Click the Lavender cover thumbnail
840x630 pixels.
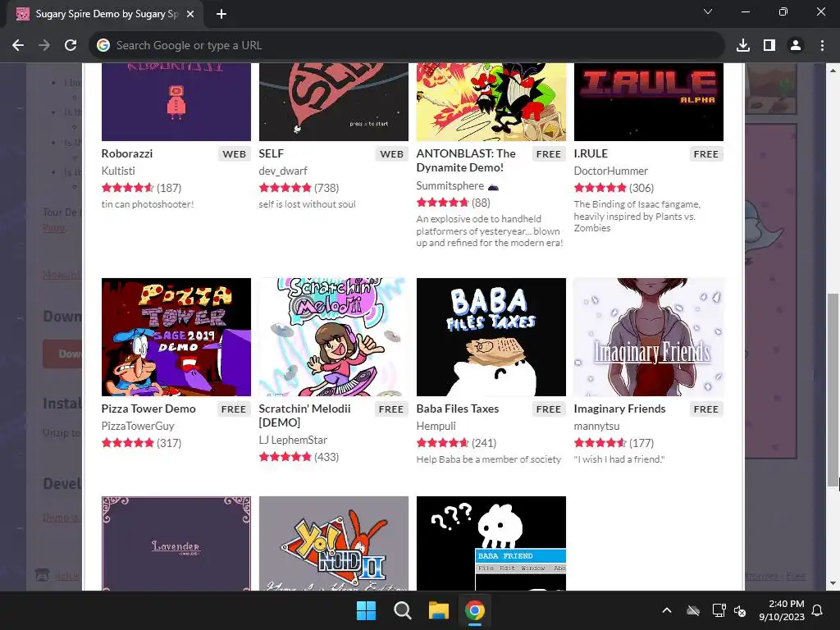176,543
